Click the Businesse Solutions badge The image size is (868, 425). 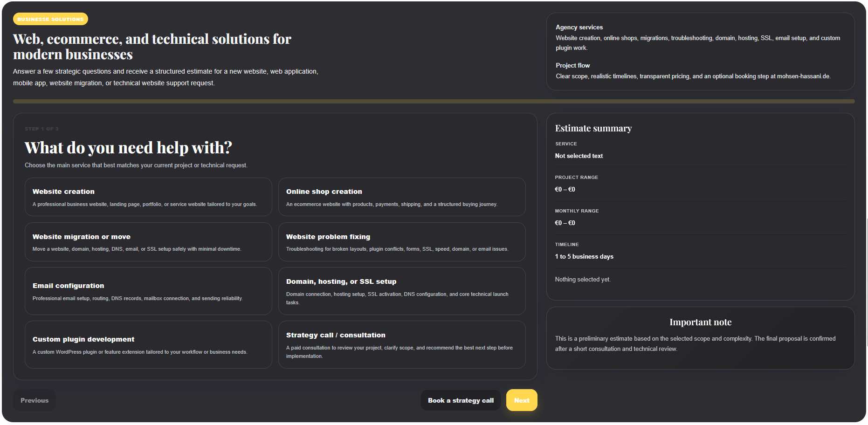[x=50, y=19]
